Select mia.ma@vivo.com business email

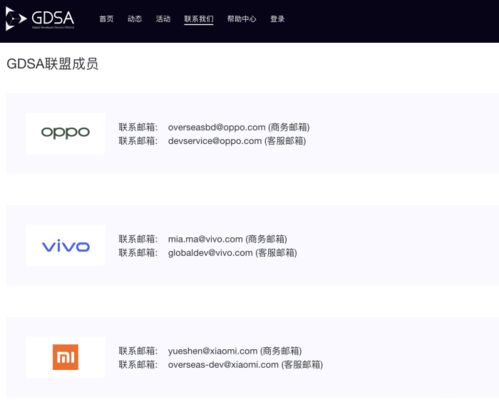tap(205, 239)
